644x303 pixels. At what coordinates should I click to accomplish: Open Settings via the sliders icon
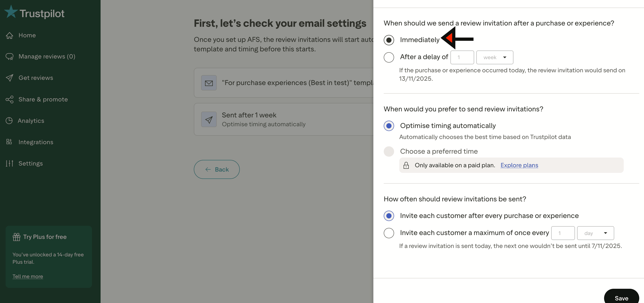(x=9, y=163)
